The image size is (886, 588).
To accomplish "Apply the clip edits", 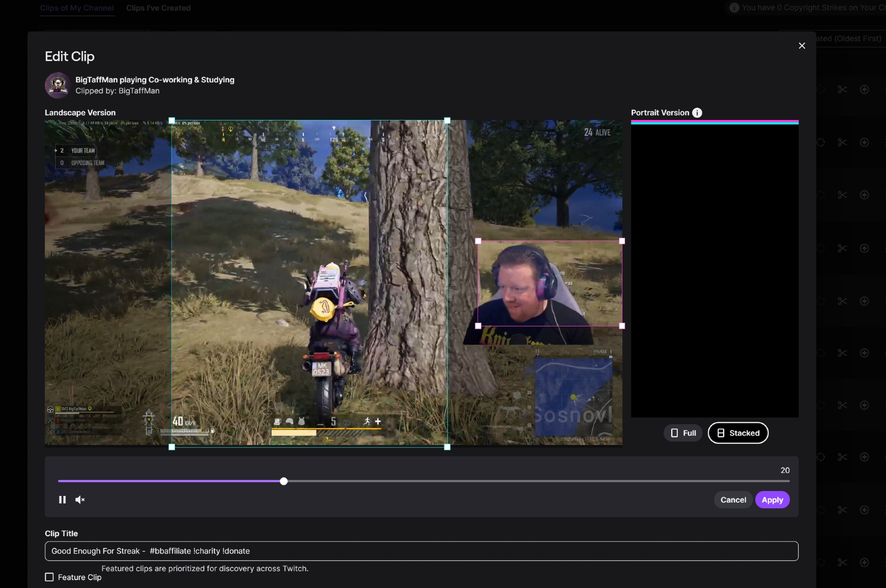I will [772, 500].
